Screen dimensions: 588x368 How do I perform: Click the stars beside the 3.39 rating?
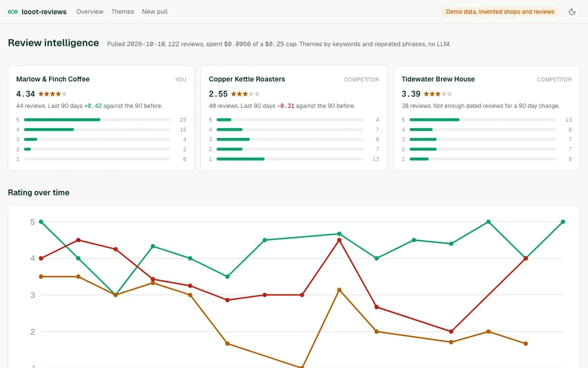pos(438,94)
